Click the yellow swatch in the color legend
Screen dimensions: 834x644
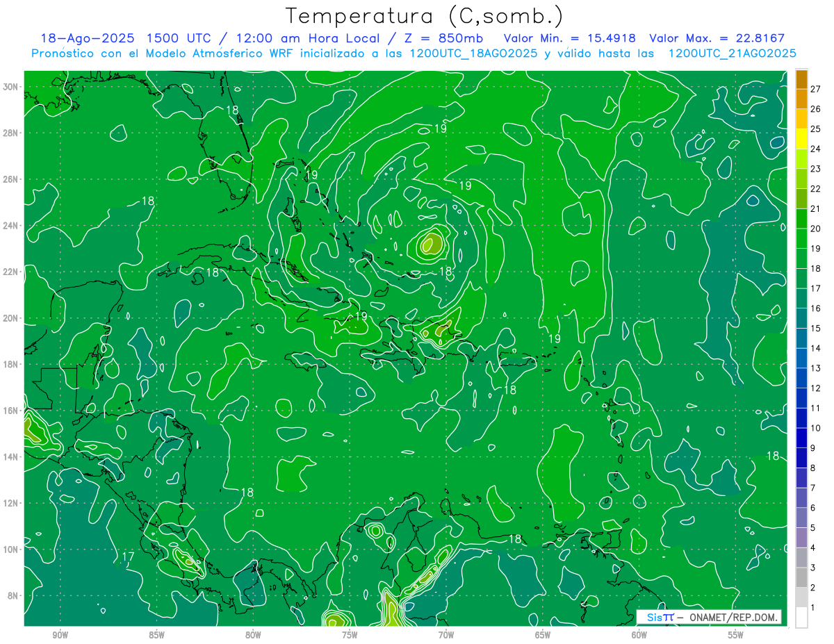point(801,139)
